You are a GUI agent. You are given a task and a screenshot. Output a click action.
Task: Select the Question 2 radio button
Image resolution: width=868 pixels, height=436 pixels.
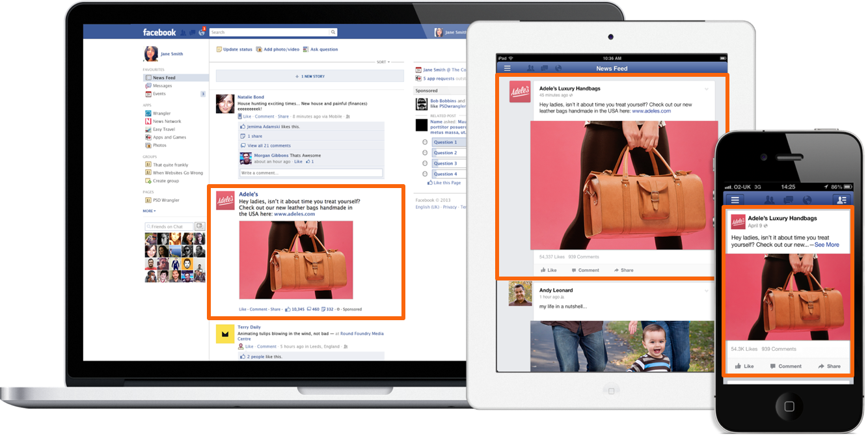coord(425,152)
